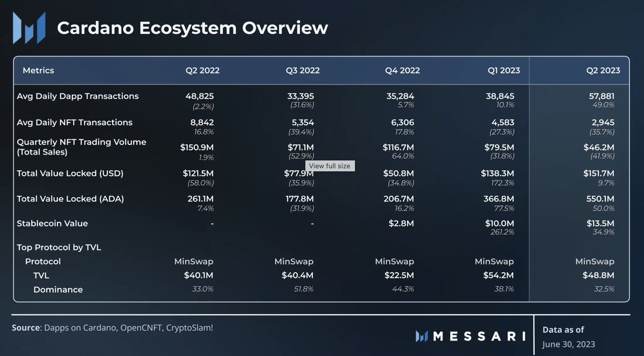
Task: Click the 5,354 NFT transactions value
Action: 302,122
